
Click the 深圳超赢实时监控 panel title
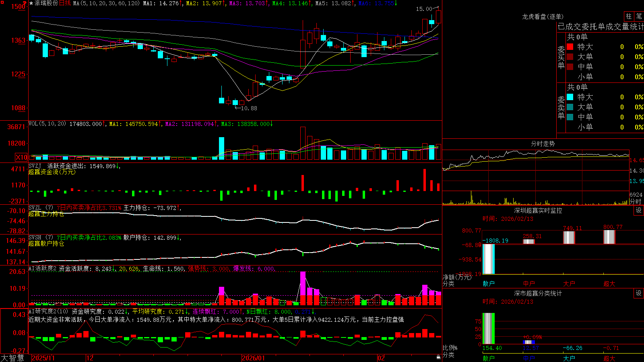538,210
